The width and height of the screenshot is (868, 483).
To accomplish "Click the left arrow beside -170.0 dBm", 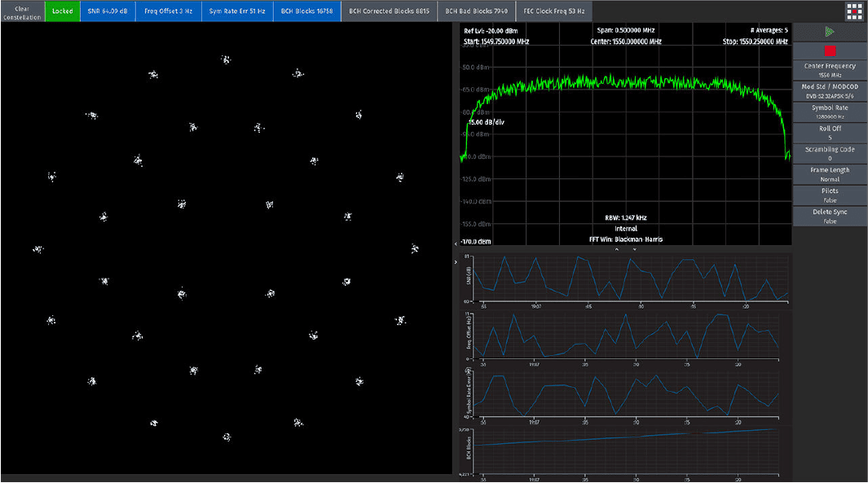I will click(x=456, y=243).
